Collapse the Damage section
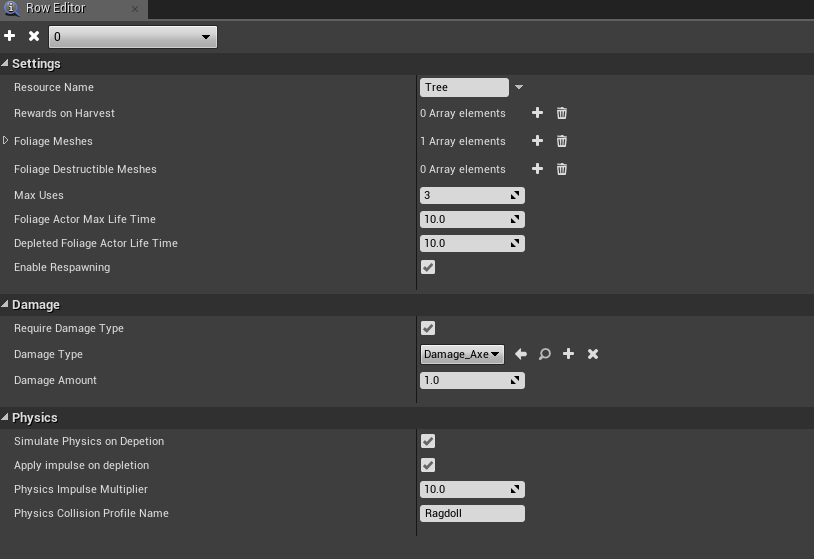The height and width of the screenshot is (559, 814). coord(5,304)
